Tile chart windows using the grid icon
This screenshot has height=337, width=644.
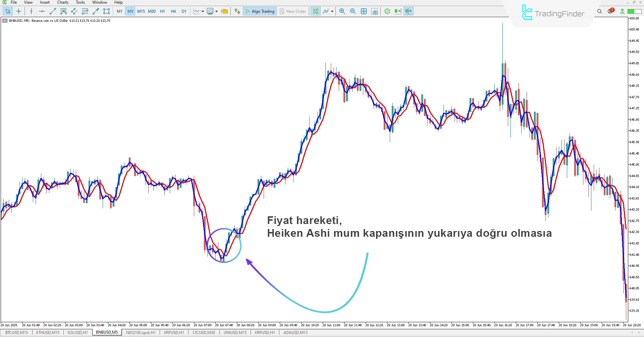coord(364,11)
